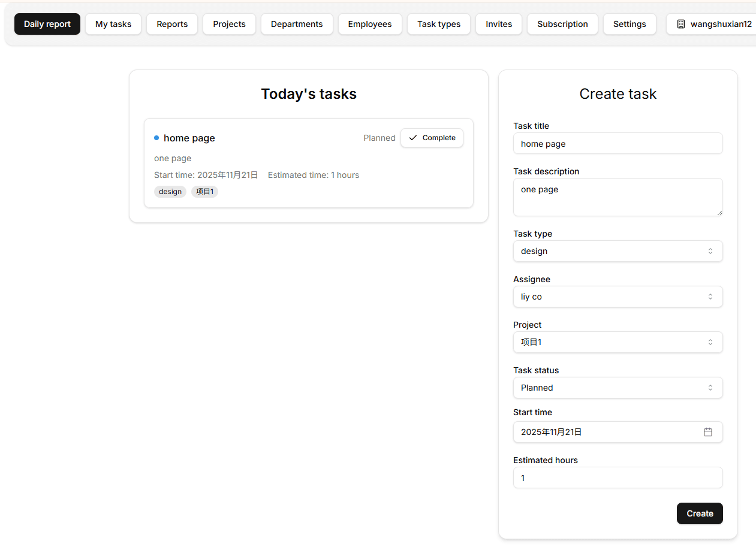
Task: Open the Assignee dropdown showing liy co
Action: pos(618,297)
